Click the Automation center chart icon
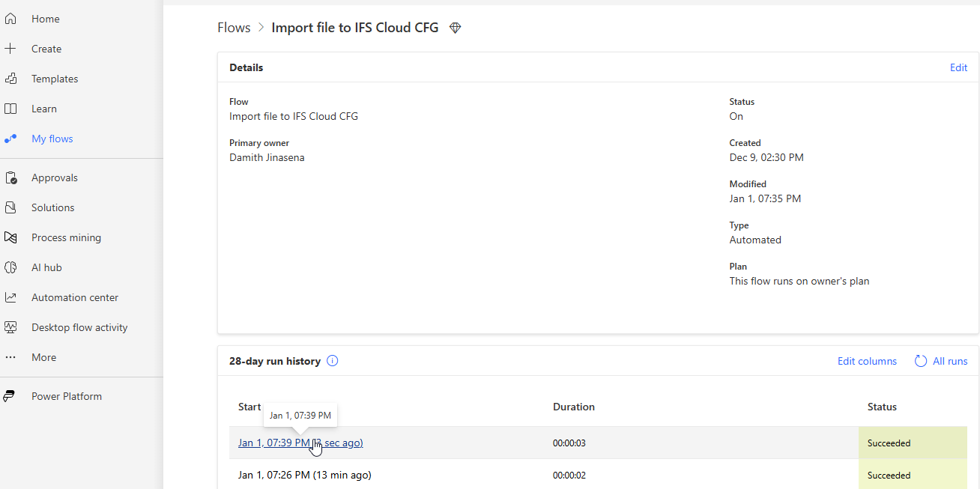This screenshot has height=489, width=980. (10, 297)
